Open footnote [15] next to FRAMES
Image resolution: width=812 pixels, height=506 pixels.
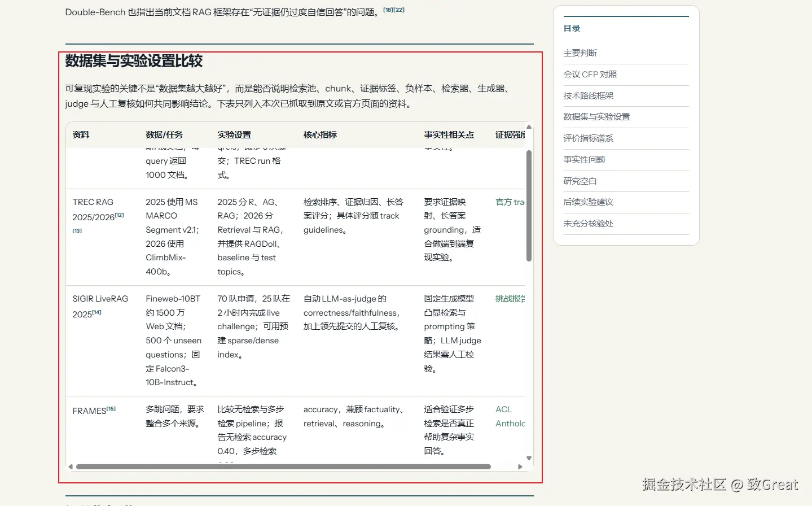(111, 409)
